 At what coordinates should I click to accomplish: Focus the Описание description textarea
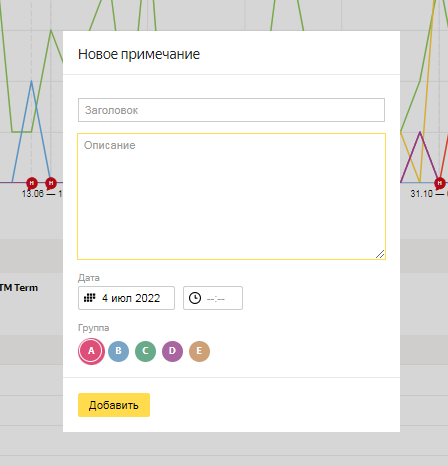point(231,196)
